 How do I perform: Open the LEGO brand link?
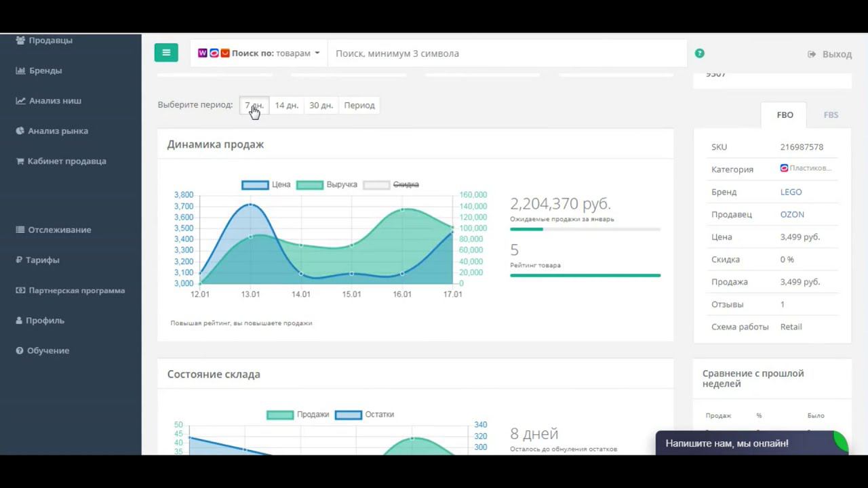pos(791,192)
